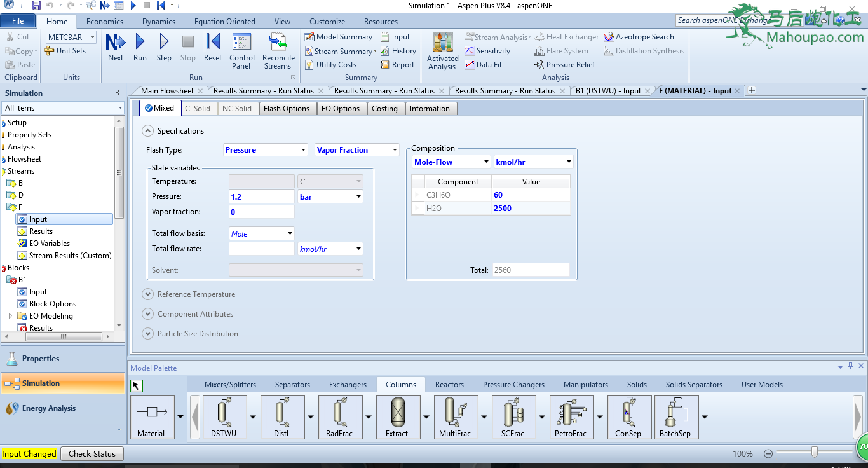Adjust the zoom slider handle
Viewport: 868px width, 468px height.
pos(814,452)
